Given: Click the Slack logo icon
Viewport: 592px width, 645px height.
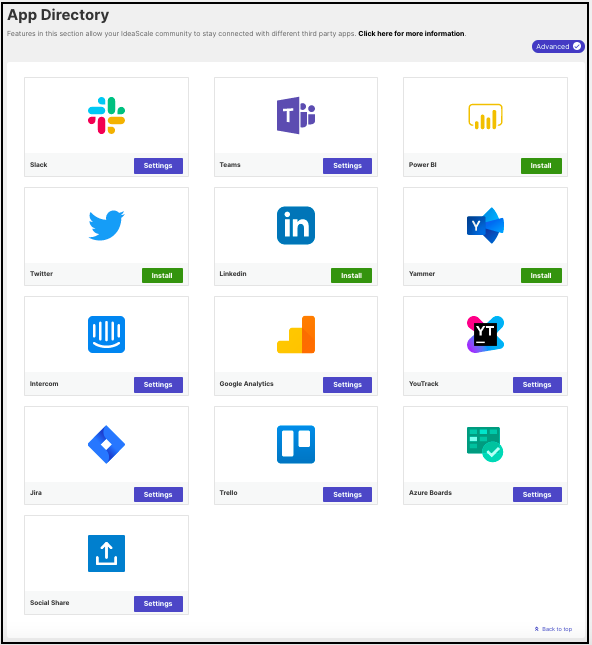Looking at the screenshot, I should [x=106, y=116].
